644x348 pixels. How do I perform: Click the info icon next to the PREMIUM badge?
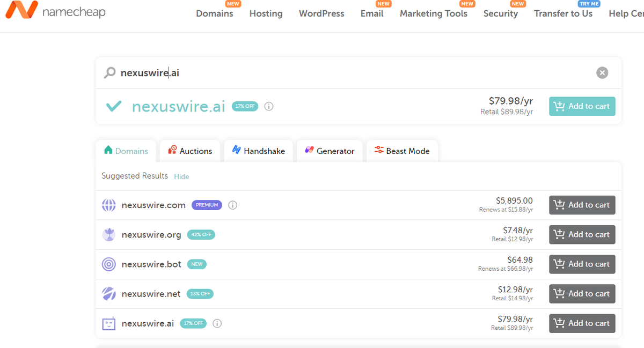coord(232,205)
